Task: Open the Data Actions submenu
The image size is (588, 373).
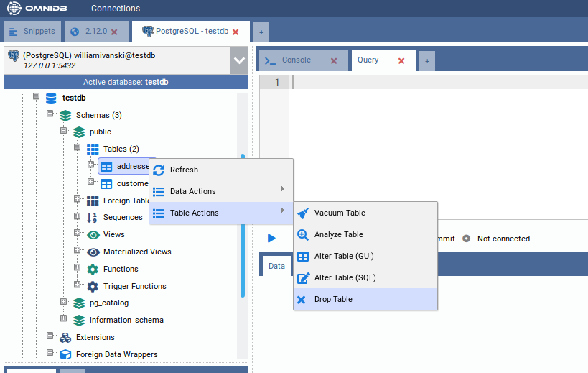Action: (x=221, y=191)
